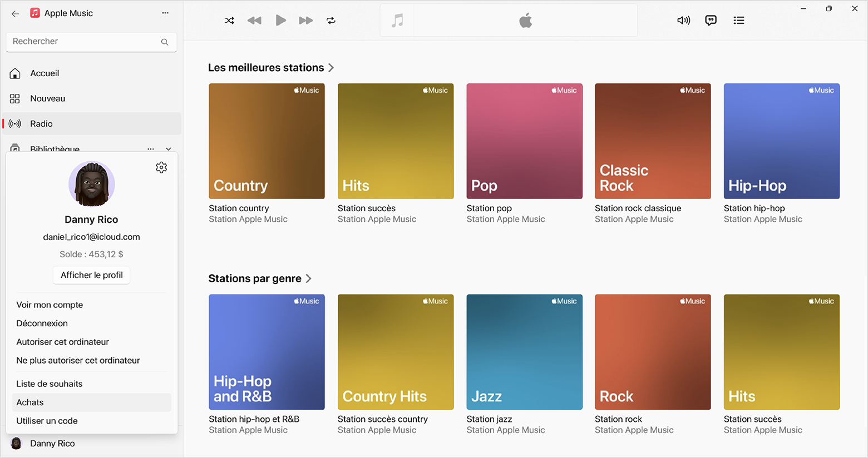The width and height of the screenshot is (868, 458).
Task: Open the Country Hits station tile
Action: click(396, 352)
